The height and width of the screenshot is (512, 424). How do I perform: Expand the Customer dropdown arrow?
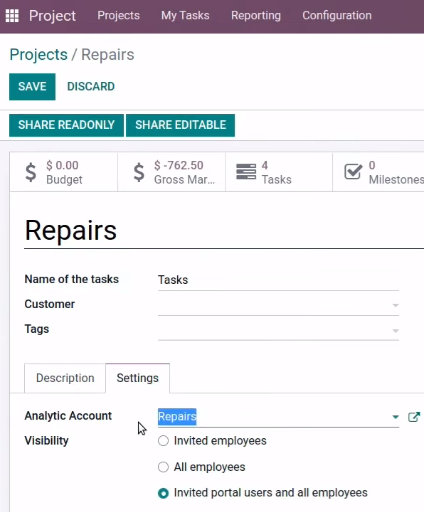pos(395,305)
